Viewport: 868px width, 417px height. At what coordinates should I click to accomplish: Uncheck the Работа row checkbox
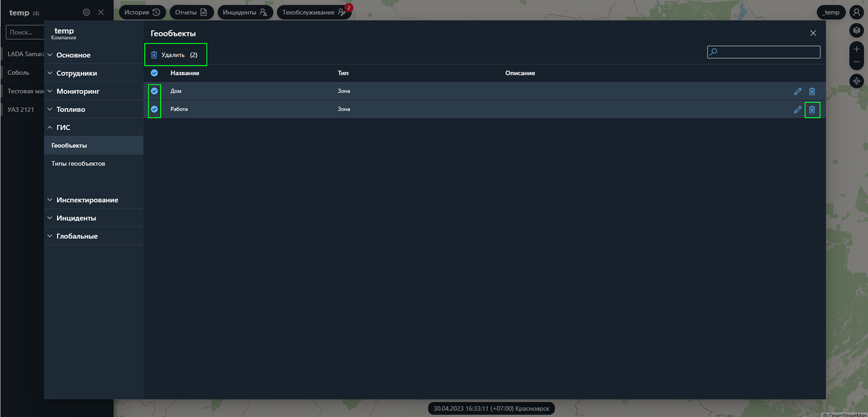pos(154,109)
